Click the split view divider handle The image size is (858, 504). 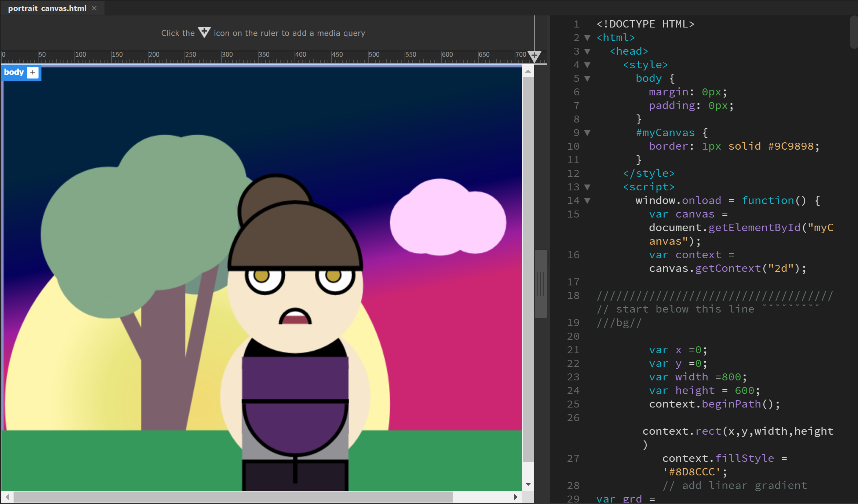[x=541, y=284]
